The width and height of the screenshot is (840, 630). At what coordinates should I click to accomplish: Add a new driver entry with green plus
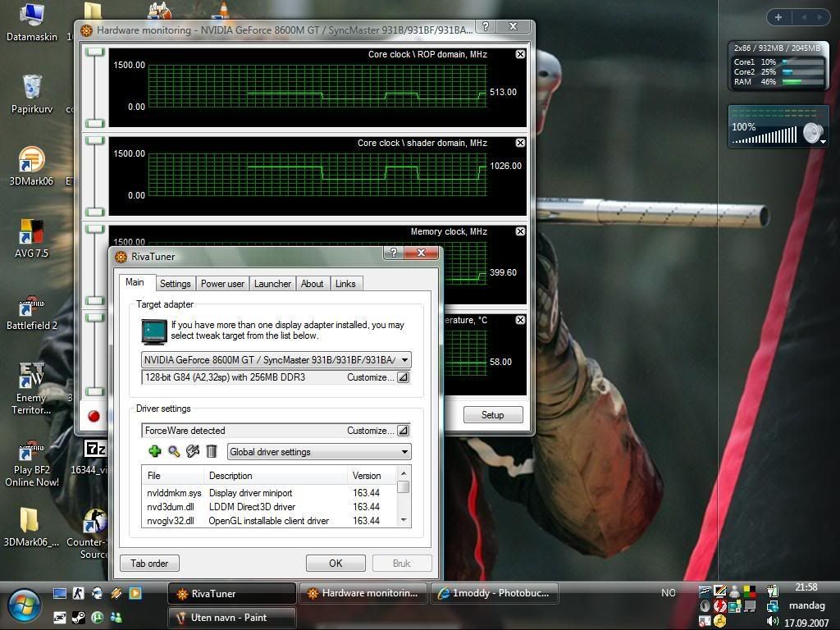point(155,452)
